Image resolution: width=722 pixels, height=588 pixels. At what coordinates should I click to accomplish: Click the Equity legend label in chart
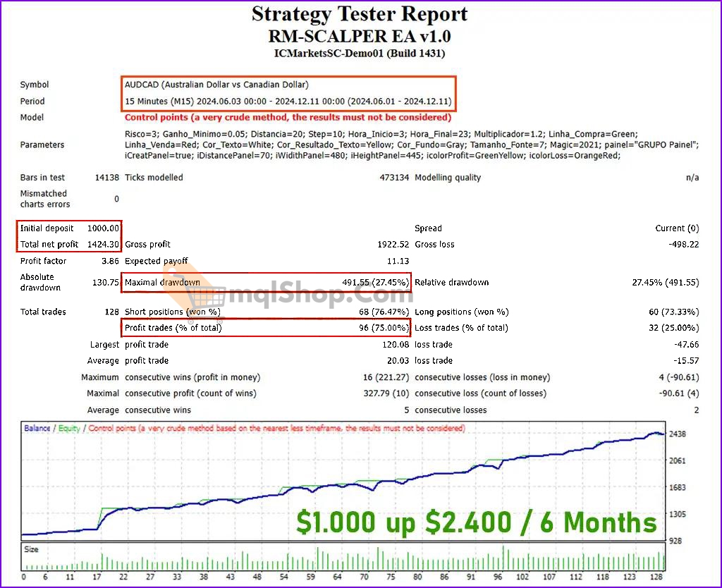pos(69,428)
